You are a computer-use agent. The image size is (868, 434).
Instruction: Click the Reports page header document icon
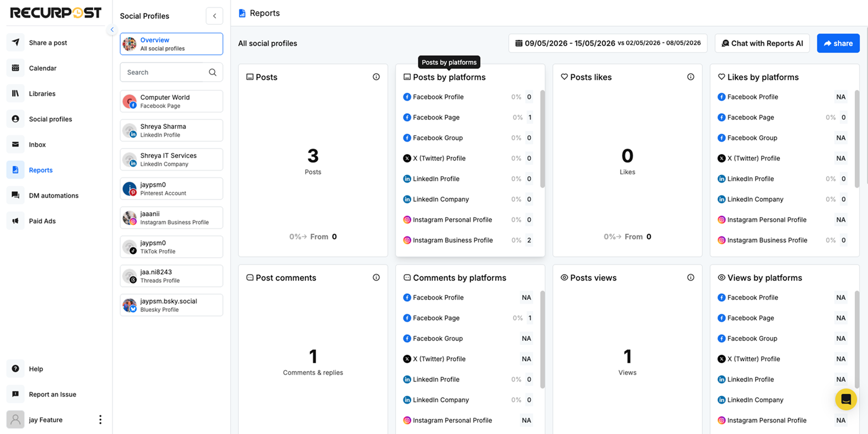point(242,13)
